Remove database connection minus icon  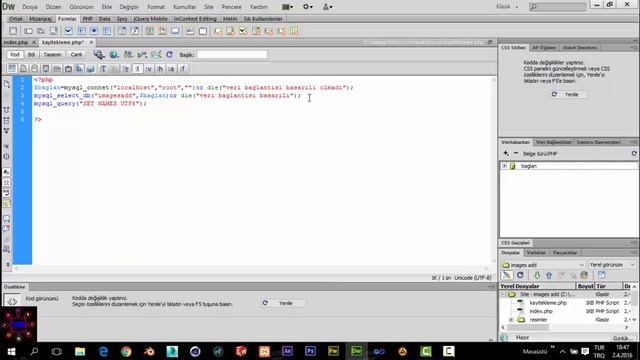coord(516,153)
